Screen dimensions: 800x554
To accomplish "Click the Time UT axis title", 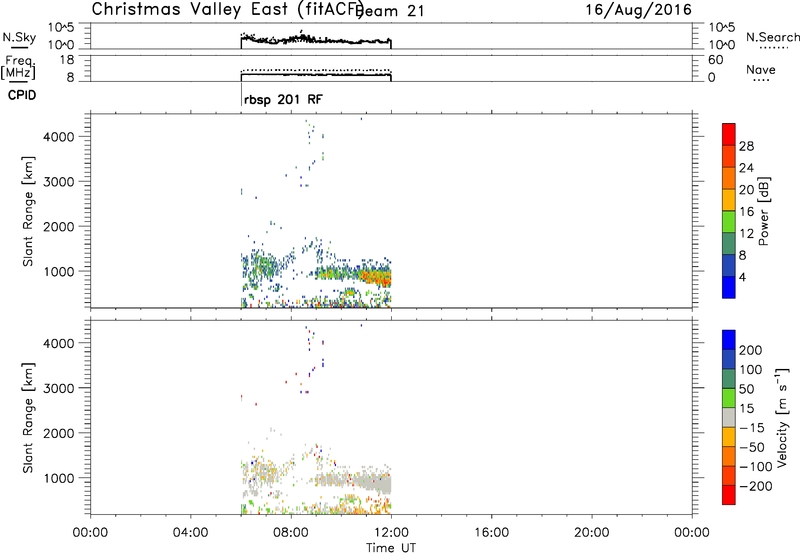I will pos(391,548).
